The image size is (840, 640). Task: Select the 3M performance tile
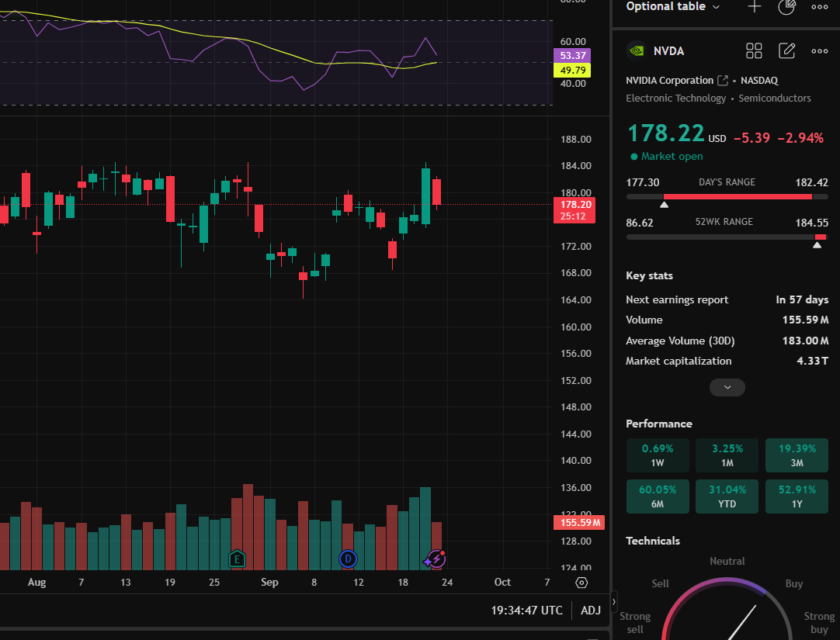click(x=797, y=455)
